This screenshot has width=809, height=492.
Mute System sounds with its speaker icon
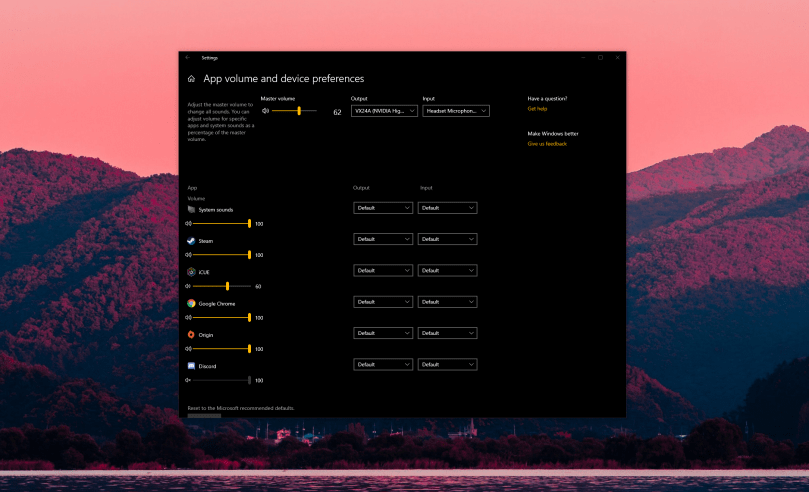click(188, 224)
